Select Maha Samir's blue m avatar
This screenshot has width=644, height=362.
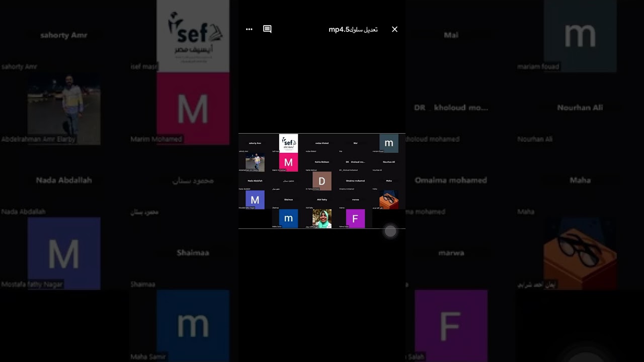click(288, 219)
